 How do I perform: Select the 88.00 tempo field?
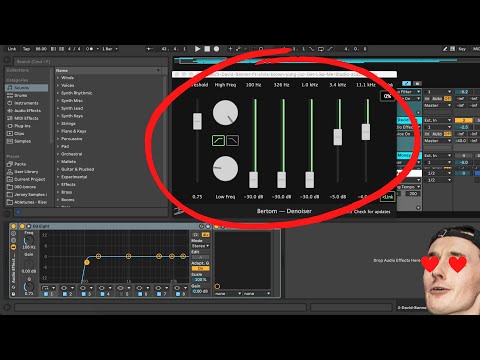pyautogui.click(x=41, y=49)
